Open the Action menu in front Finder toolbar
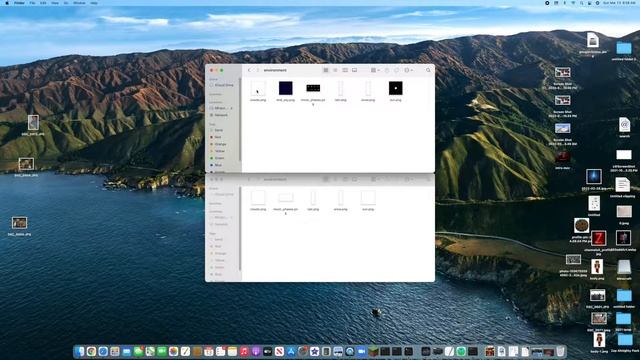This screenshot has height=360, width=640. click(x=408, y=70)
